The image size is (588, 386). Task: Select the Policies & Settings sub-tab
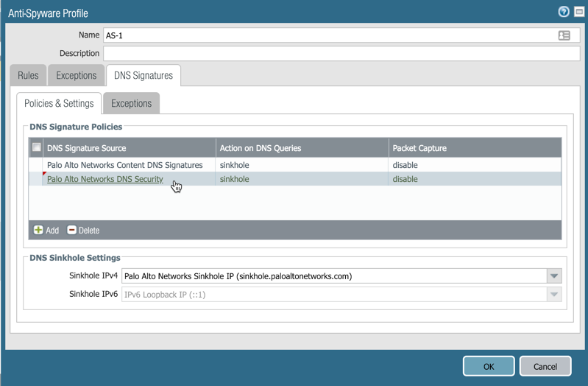coord(59,103)
